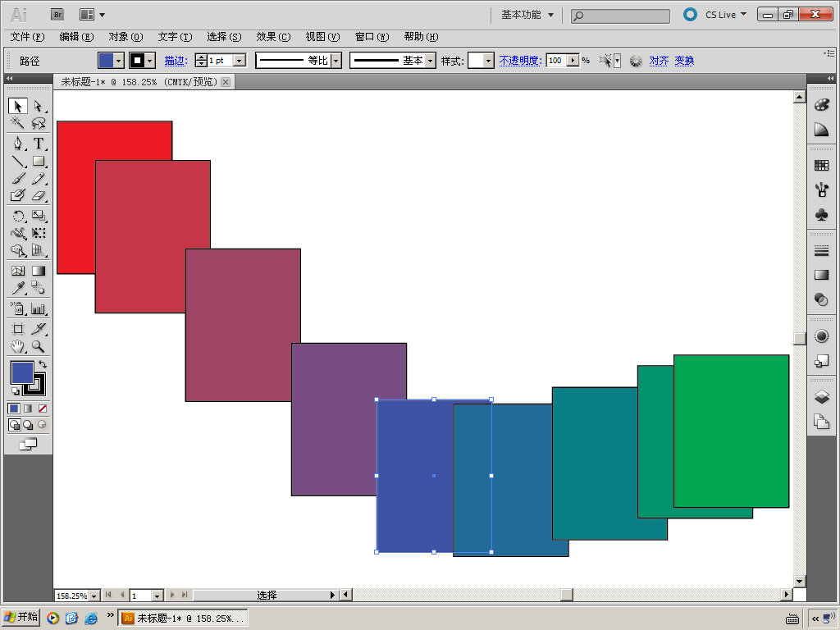
Task: Expand the fill color dropdown
Action: click(119, 61)
